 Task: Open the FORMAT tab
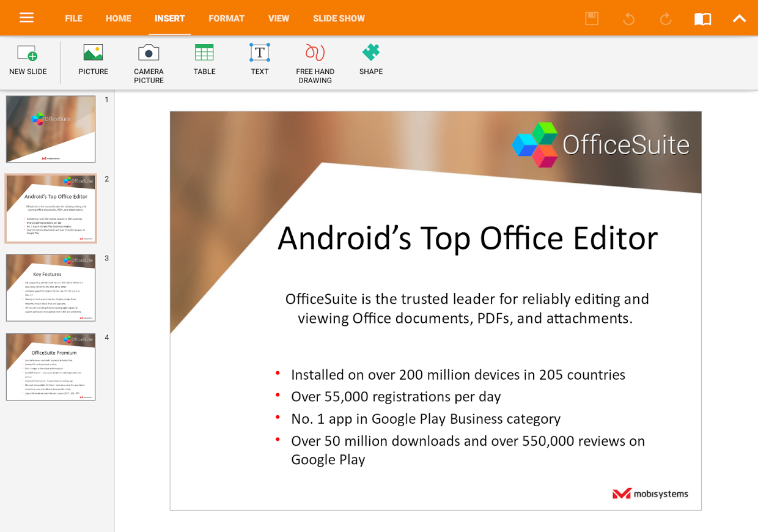point(226,18)
